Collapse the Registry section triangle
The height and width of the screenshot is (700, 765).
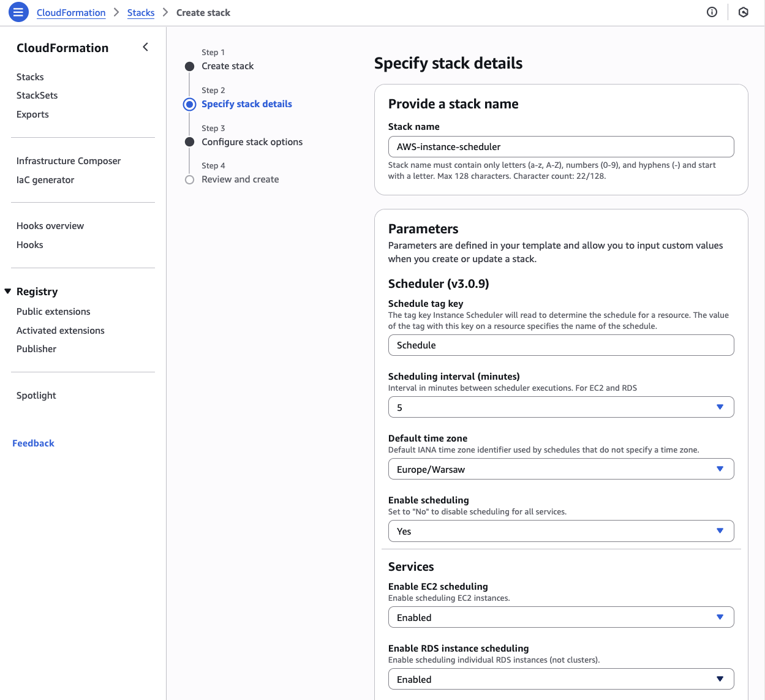8,292
